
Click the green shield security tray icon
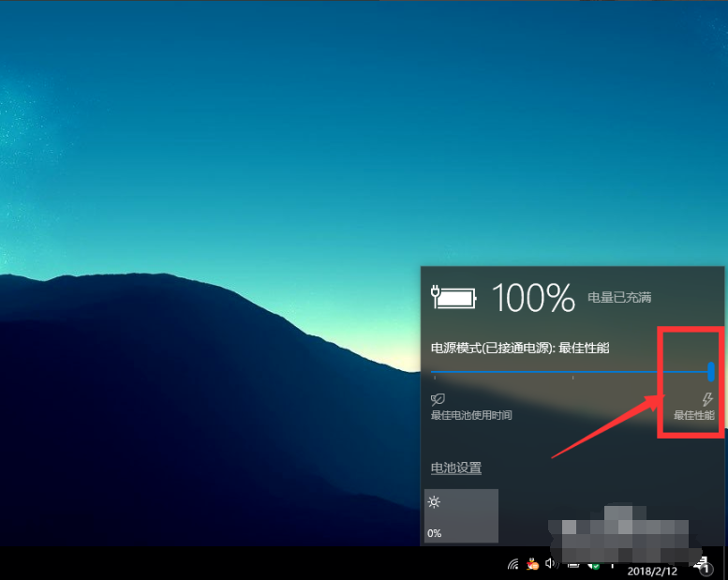(x=594, y=566)
